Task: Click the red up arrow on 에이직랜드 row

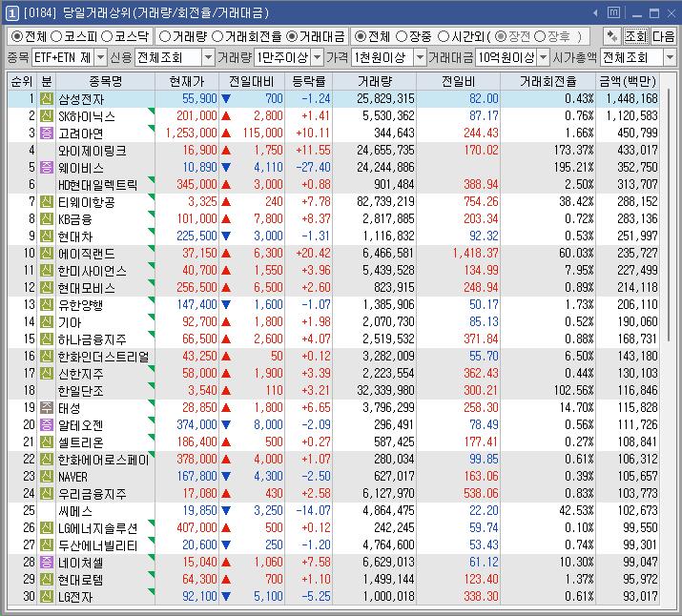Action: 226,254
